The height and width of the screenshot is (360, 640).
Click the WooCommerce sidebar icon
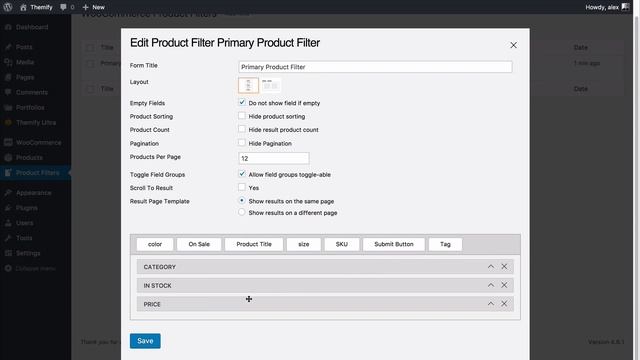(x=8, y=142)
